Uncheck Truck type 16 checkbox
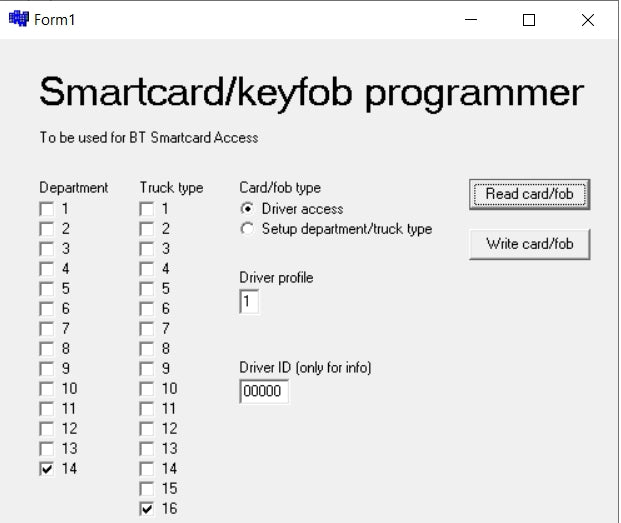Screen dimensions: 621x523 [x=146, y=509]
